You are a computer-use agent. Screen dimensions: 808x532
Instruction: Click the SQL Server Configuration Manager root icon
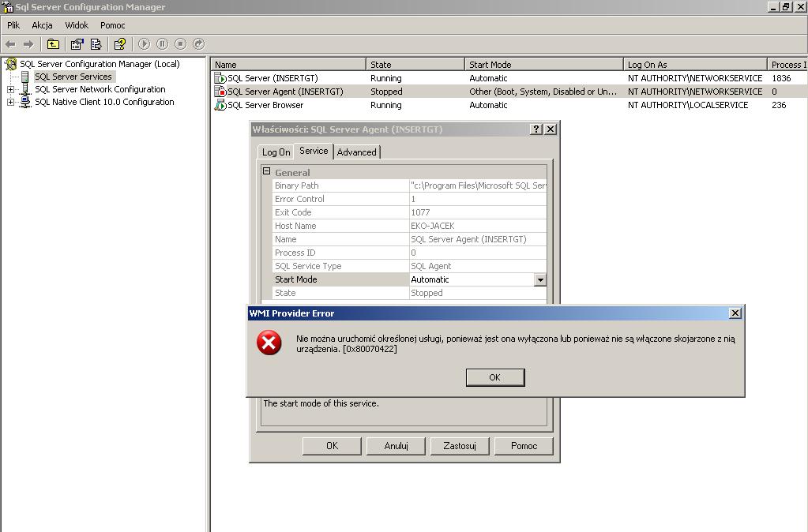pos(11,64)
